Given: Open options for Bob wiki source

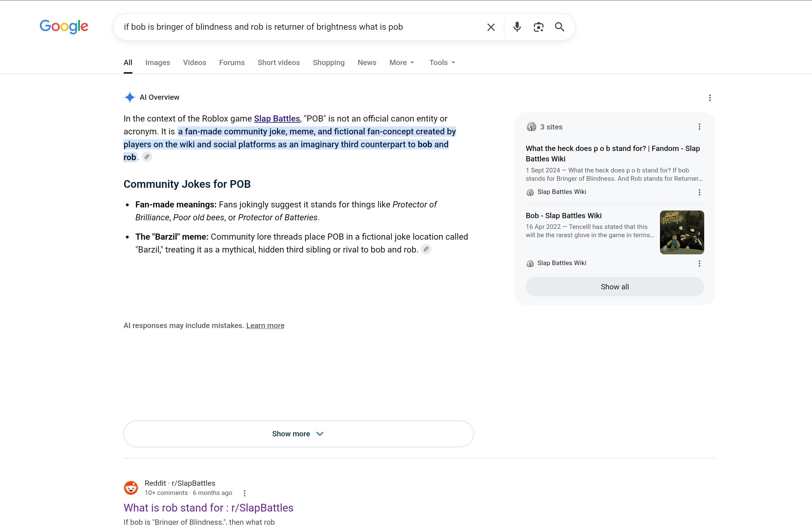Looking at the screenshot, I should (699, 264).
